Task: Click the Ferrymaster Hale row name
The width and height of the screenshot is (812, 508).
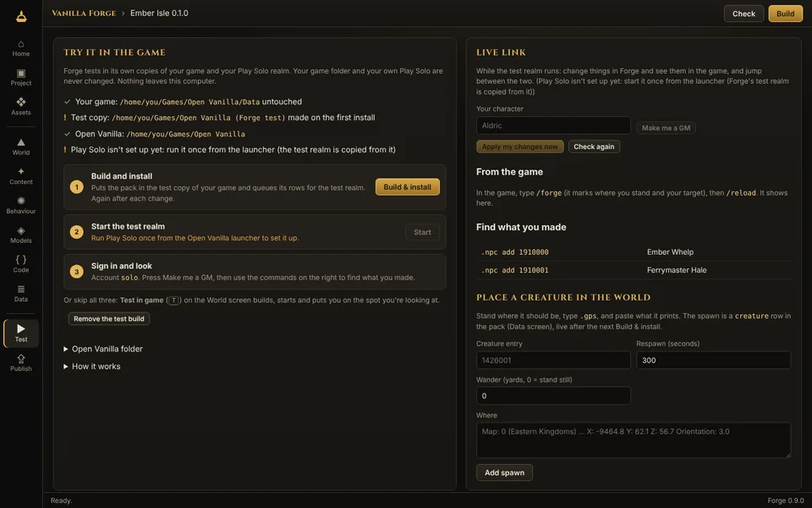Action: click(677, 270)
